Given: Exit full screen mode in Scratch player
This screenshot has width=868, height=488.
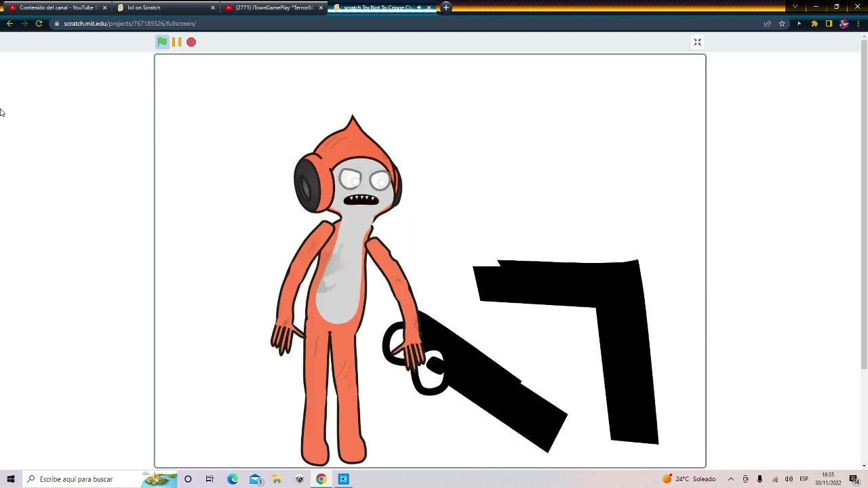Looking at the screenshot, I should click(697, 42).
